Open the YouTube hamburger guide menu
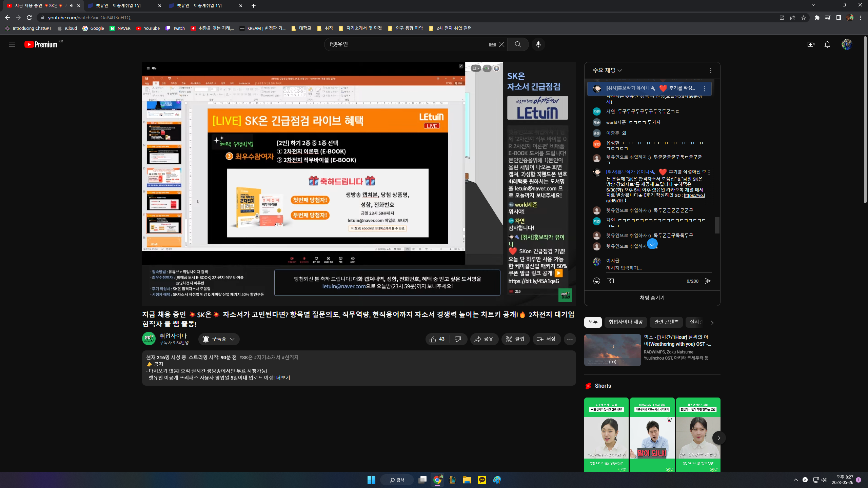The image size is (868, 488). (x=12, y=44)
